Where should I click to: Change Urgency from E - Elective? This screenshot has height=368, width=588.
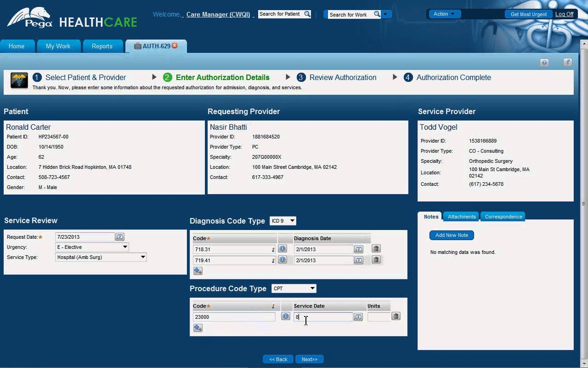[x=124, y=247]
